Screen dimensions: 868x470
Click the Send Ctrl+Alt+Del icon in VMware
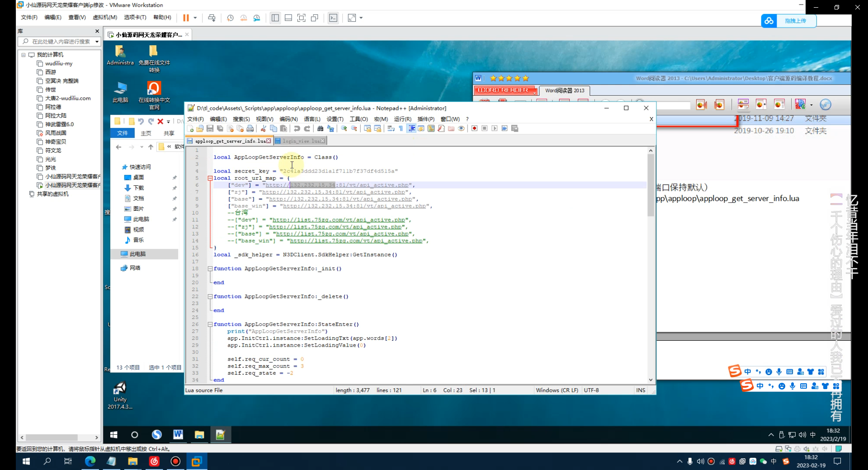pos(212,18)
